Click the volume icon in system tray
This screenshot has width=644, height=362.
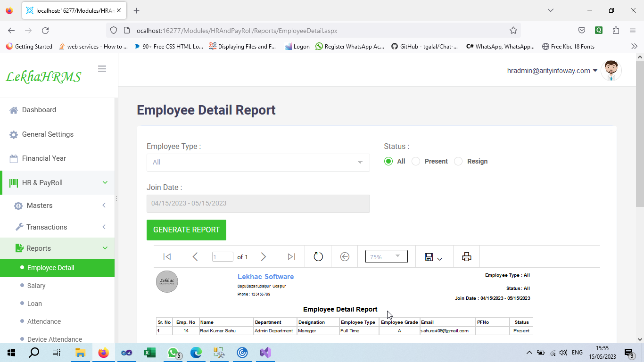[x=563, y=353]
